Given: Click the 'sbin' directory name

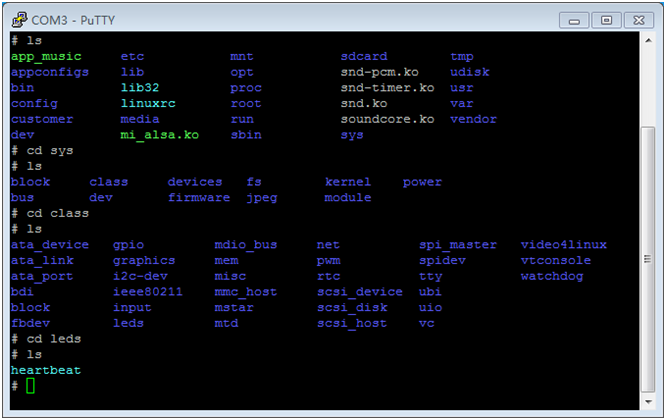Looking at the screenshot, I should pyautogui.click(x=246, y=135).
